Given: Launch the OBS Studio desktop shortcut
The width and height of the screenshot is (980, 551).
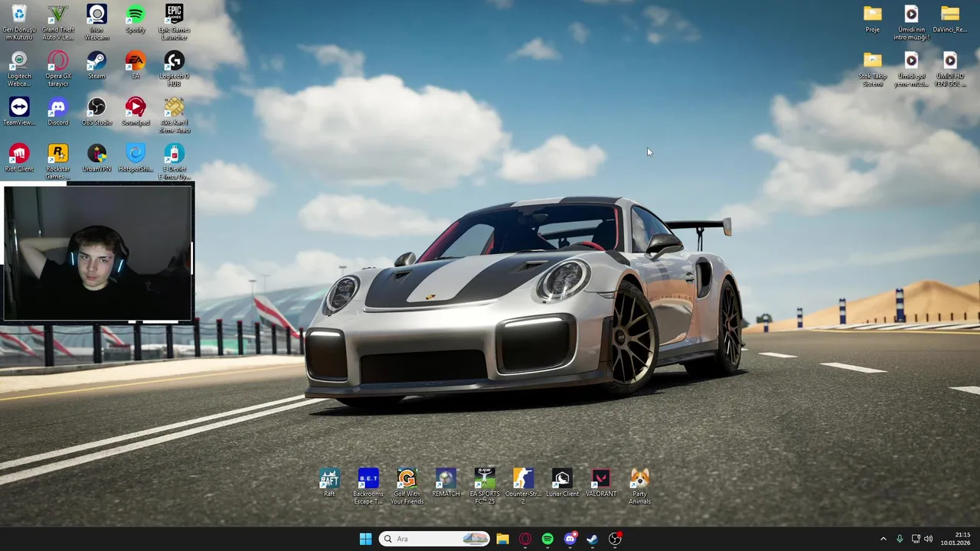Looking at the screenshot, I should pyautogui.click(x=96, y=112).
